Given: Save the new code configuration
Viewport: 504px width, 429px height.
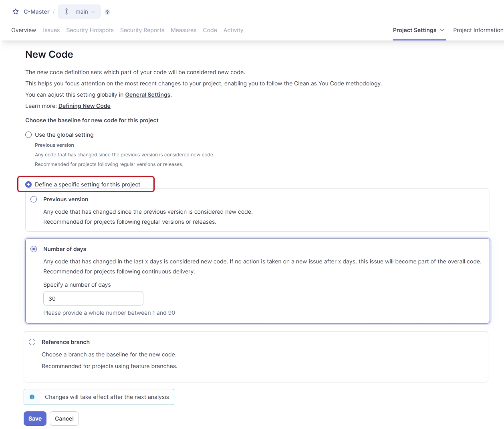Looking at the screenshot, I should pos(35,418).
